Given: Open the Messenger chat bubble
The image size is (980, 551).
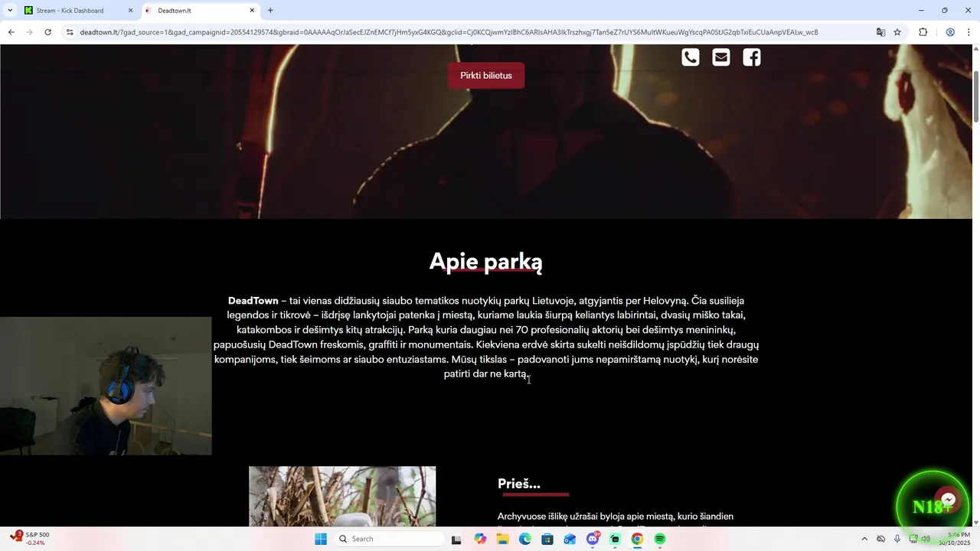Looking at the screenshot, I should (x=948, y=500).
